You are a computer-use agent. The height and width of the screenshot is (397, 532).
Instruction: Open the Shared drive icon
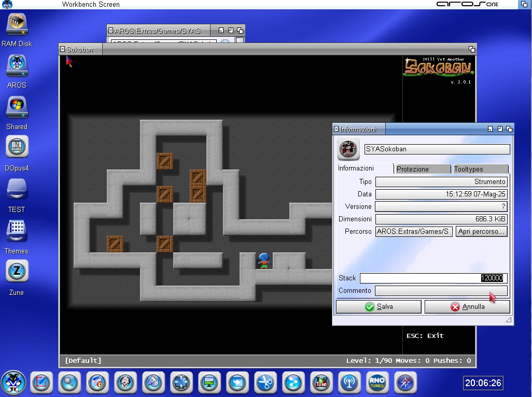[x=17, y=107]
